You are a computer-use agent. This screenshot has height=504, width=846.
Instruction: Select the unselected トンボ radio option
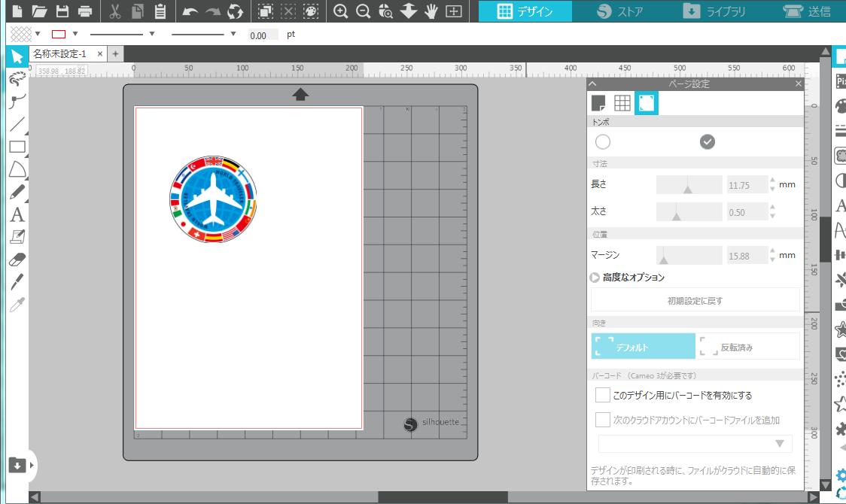pos(603,141)
